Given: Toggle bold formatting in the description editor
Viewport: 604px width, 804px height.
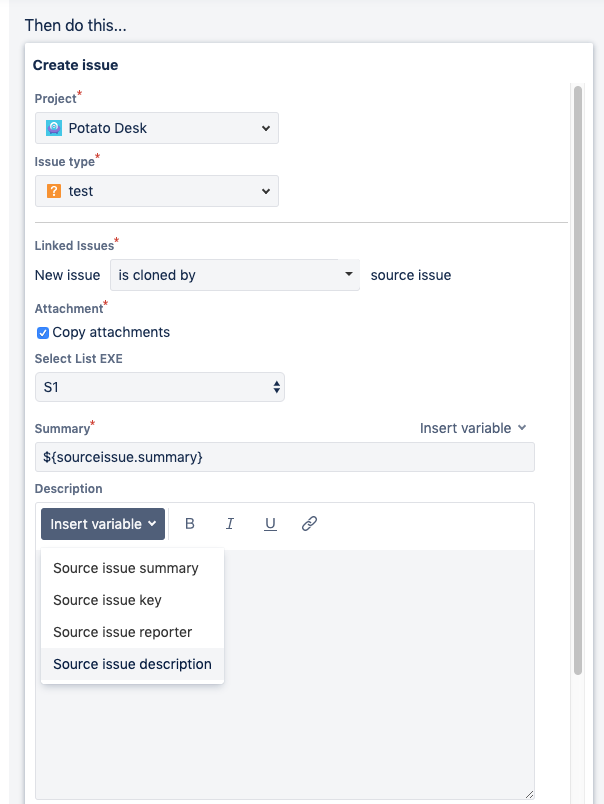Looking at the screenshot, I should pos(190,523).
